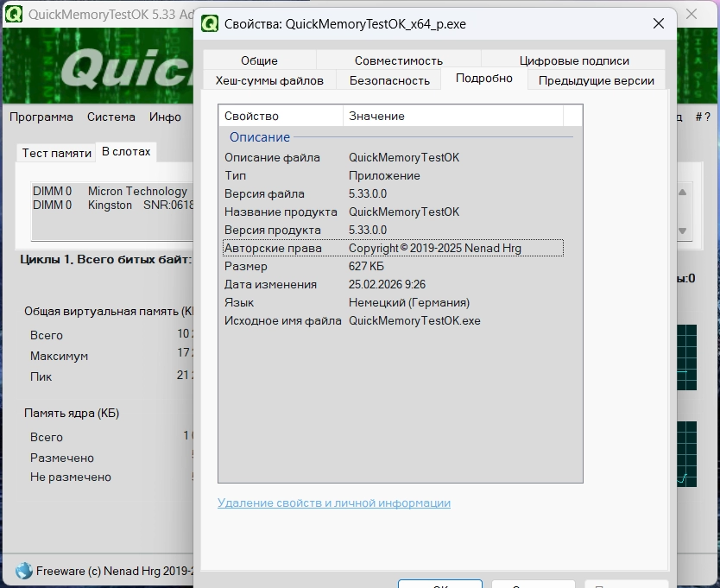Select the Тип Приложение row
The width and height of the screenshot is (720, 588).
(393, 176)
